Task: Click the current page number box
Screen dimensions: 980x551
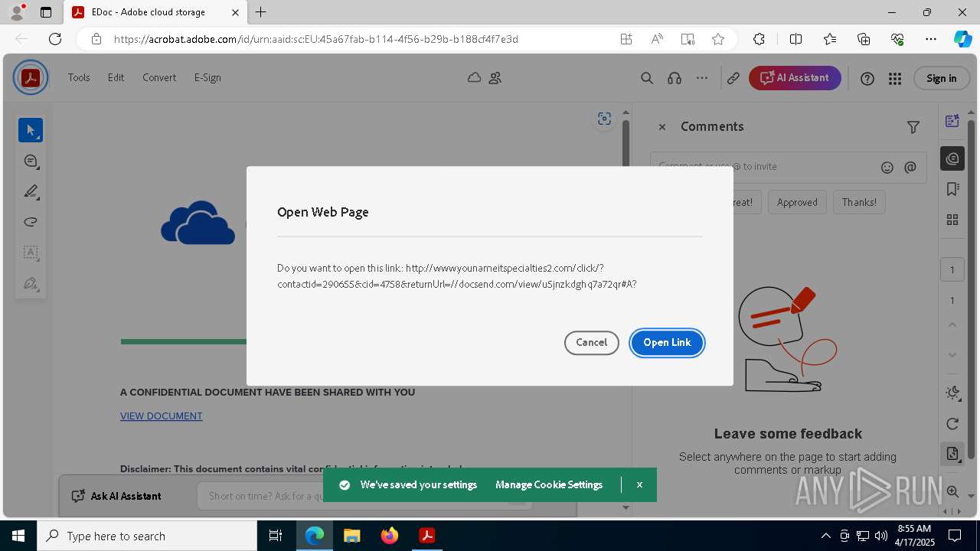Action: pos(952,269)
